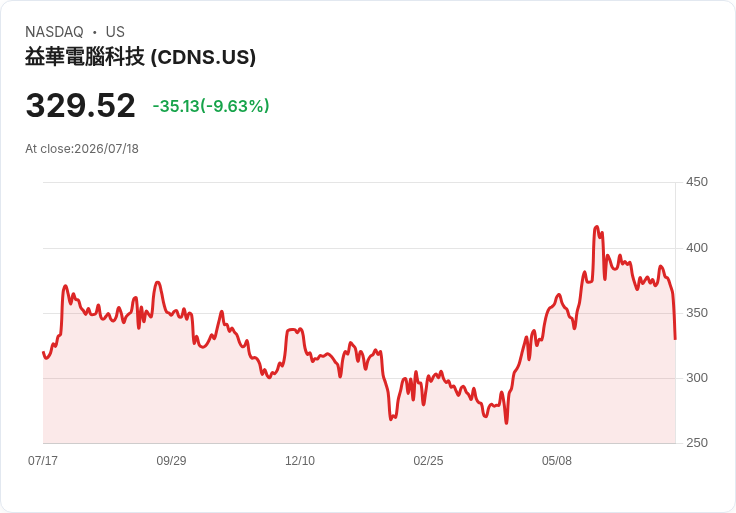This screenshot has height=513, width=736.
Task: Click the stock title 益華電腦科技 (CDNS.US)
Action: click(x=140, y=57)
